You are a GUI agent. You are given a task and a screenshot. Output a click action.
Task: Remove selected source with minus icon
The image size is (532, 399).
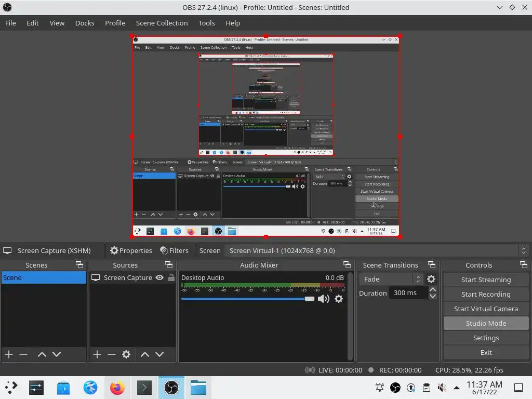pyautogui.click(x=112, y=354)
